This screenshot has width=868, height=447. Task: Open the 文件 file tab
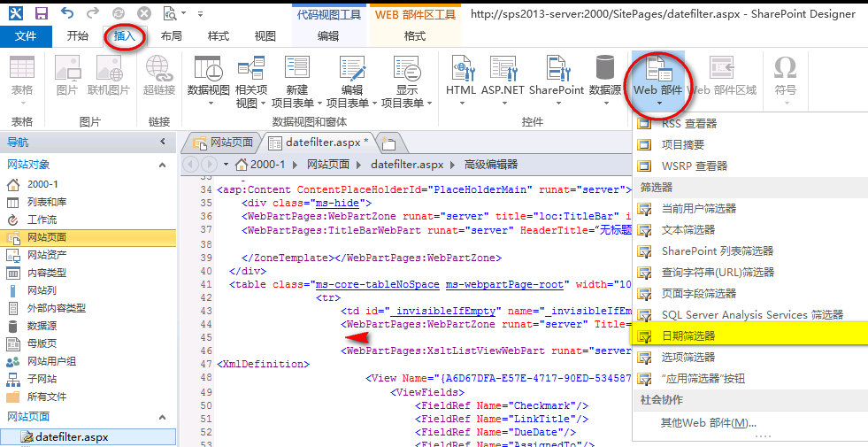pos(26,36)
